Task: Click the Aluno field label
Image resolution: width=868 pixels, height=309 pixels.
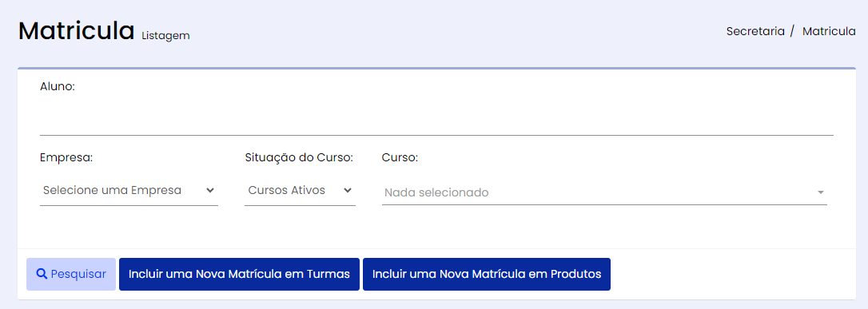Action: 58,87
